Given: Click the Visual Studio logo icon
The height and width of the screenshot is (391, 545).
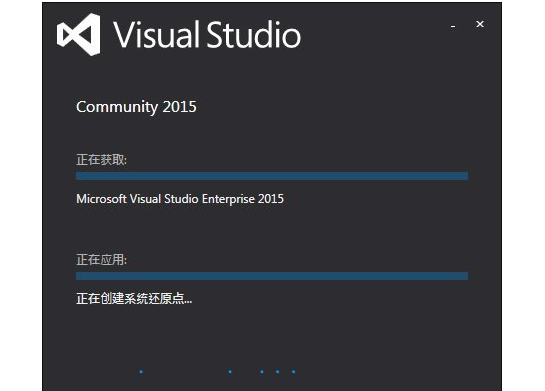Looking at the screenshot, I should pos(79,34).
